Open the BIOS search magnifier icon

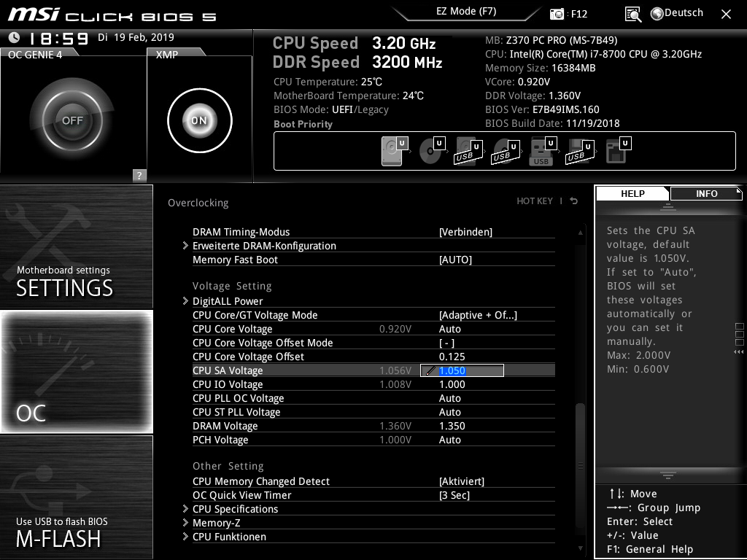click(632, 15)
